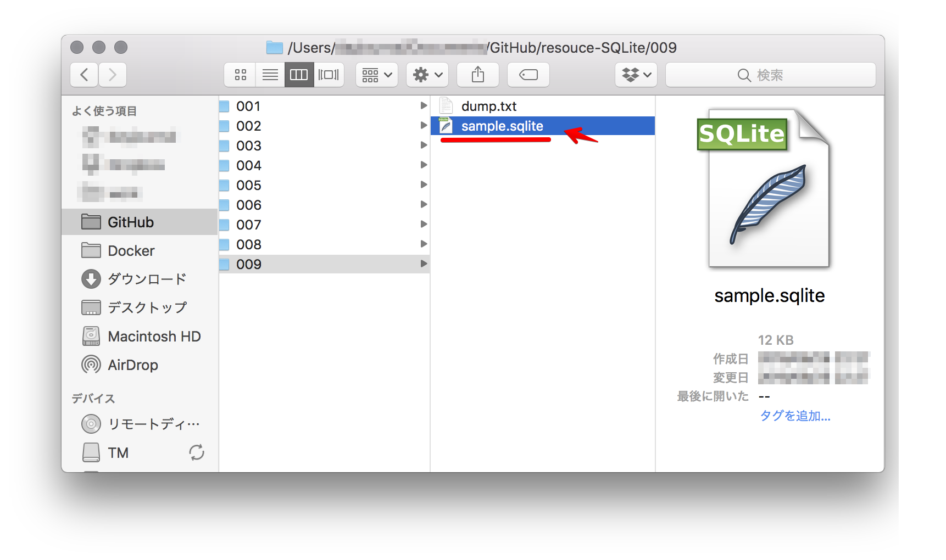
Task: Select folder 005
Action: click(324, 185)
